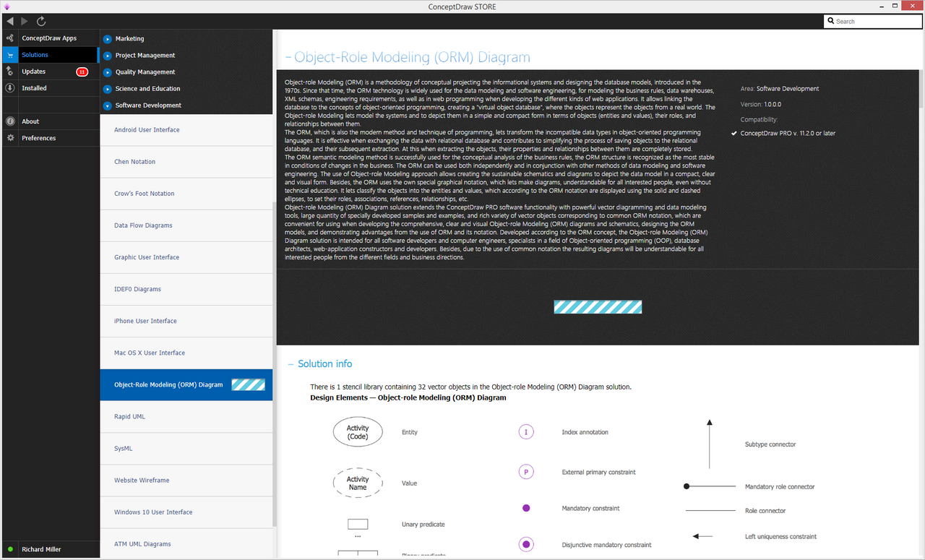Click the striped install progress bar in details

(598, 307)
